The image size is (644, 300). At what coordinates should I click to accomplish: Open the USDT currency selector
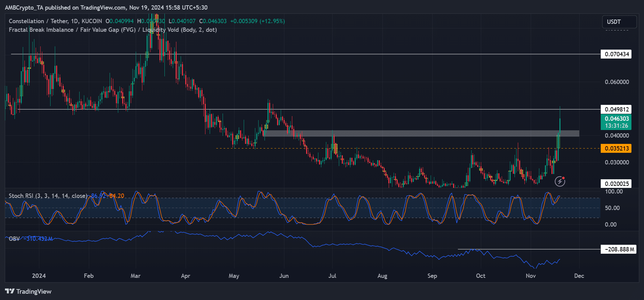pos(619,22)
